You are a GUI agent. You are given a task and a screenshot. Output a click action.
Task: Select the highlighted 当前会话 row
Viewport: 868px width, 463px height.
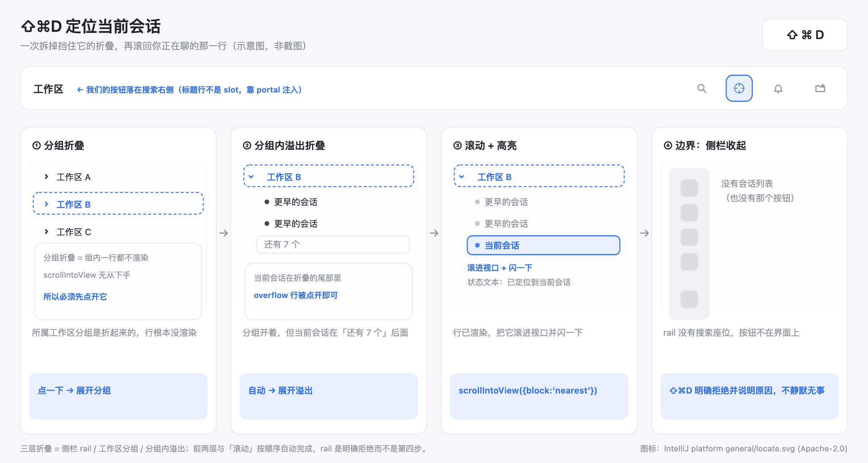543,245
